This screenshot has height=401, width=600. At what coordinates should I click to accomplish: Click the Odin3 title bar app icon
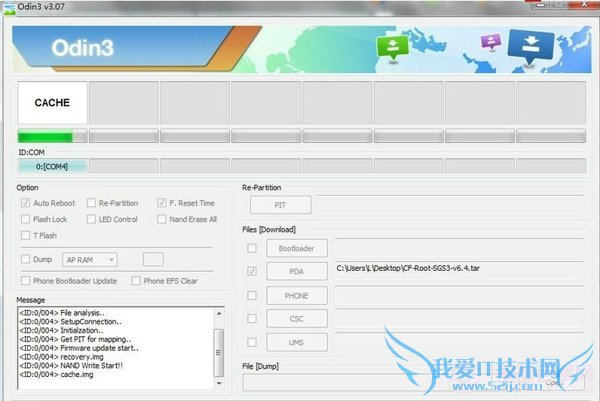click(x=9, y=8)
